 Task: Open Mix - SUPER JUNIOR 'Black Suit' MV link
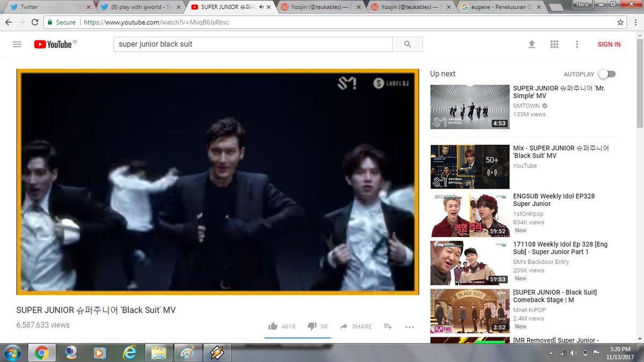click(561, 152)
